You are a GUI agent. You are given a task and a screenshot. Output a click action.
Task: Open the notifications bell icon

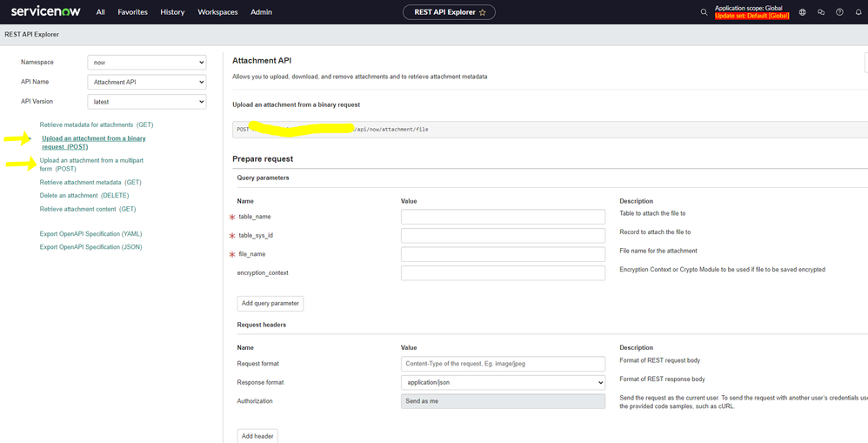tap(858, 12)
